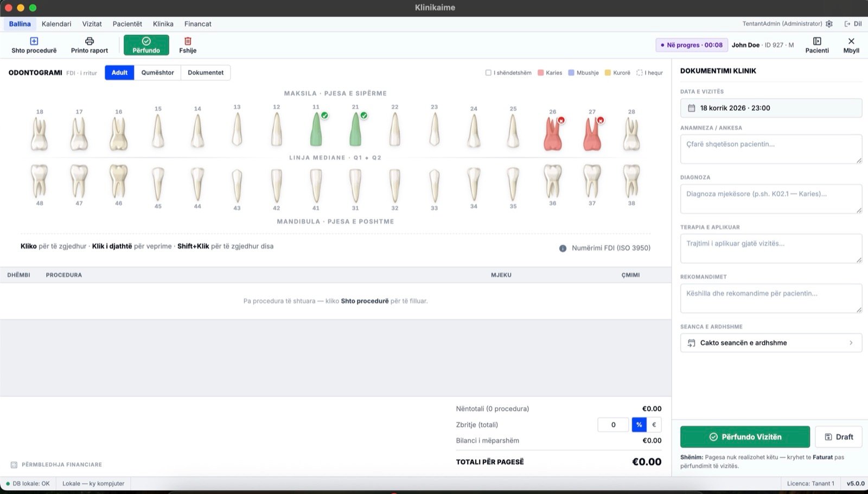Click the Shto procedurë toolbar icon
Screen dimensions: 868x494
tap(34, 41)
